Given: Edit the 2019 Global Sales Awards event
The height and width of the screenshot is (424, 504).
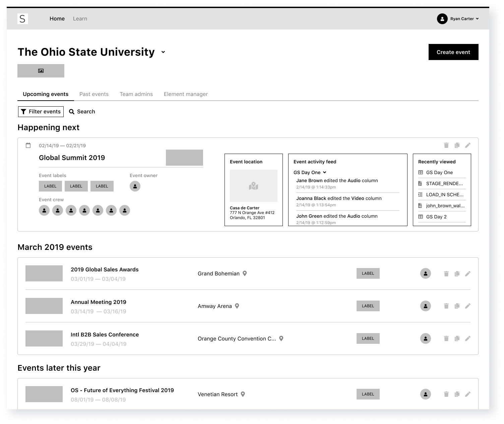Looking at the screenshot, I should click(x=468, y=274).
